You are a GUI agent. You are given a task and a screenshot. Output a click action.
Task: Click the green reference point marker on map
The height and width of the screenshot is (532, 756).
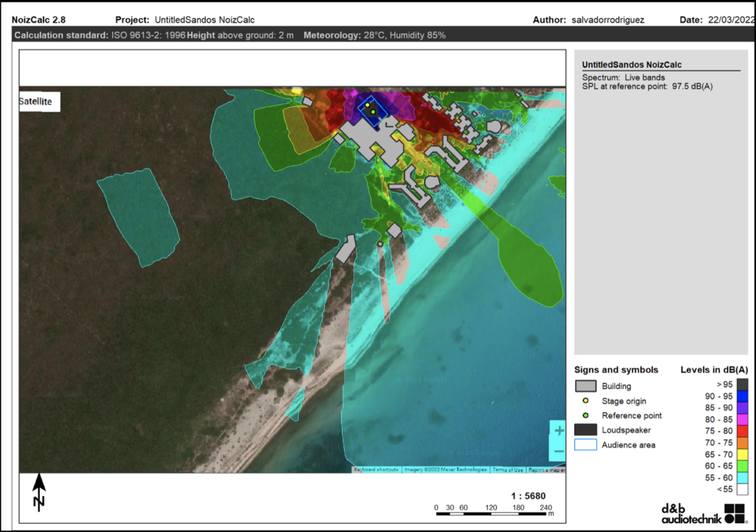[374, 112]
